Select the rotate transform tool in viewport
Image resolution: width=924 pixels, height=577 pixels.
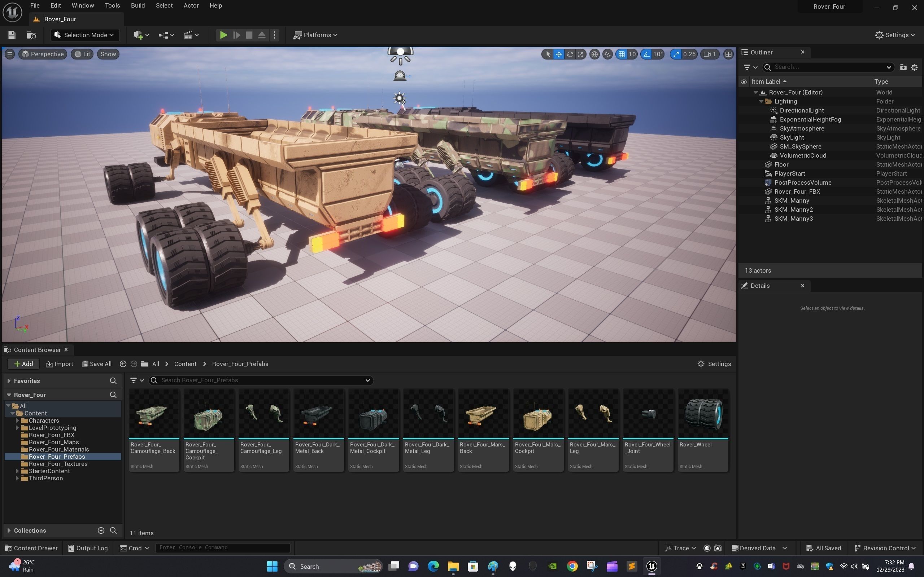(x=570, y=54)
